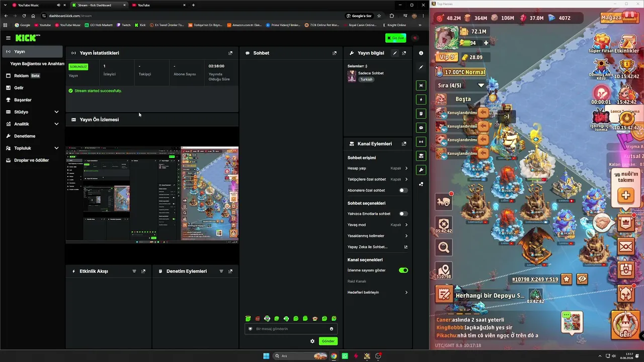Open Etkinlikler events in Top Heroes
The image size is (644, 362).
626,44
